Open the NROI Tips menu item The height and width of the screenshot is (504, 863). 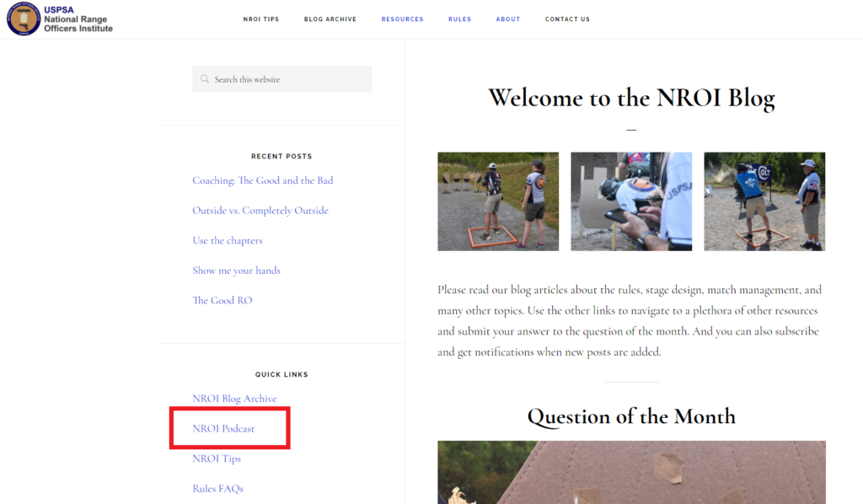point(261,19)
